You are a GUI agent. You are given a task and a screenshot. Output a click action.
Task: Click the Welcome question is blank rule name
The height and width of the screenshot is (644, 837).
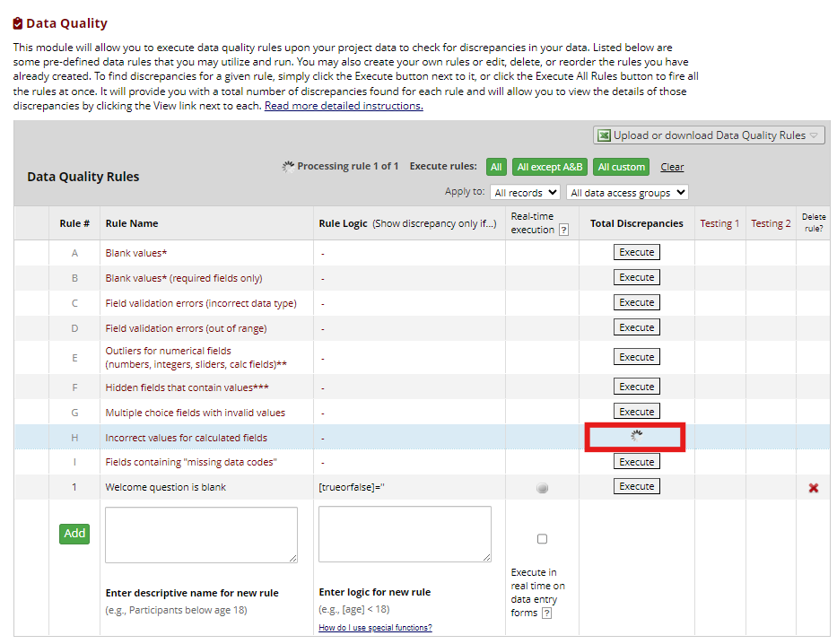[165, 487]
